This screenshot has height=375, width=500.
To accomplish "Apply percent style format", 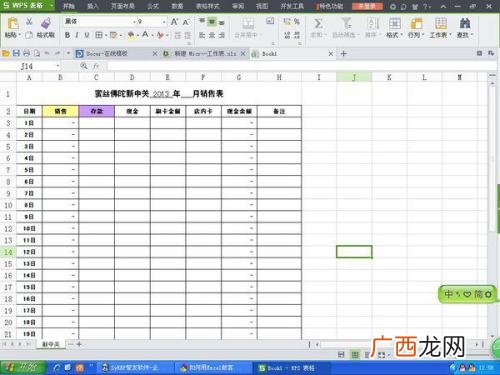I will [x=297, y=22].
